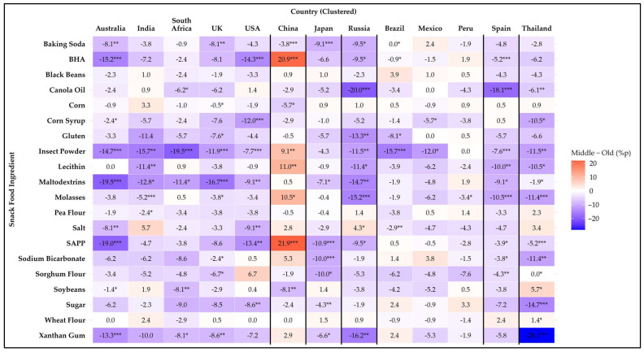The image size is (644, 352).
Task: Click the Australia Maltodextrins cell showing -19.5
Action: (110, 182)
